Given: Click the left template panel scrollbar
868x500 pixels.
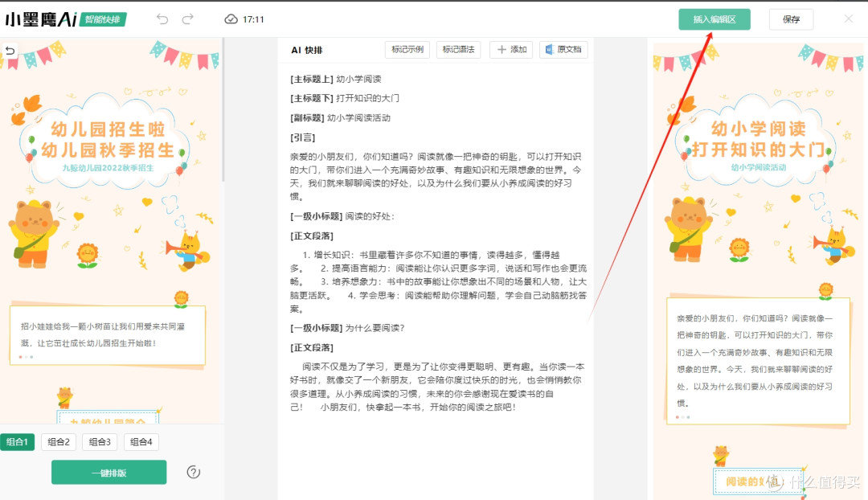Looking at the screenshot, I should [x=223, y=109].
